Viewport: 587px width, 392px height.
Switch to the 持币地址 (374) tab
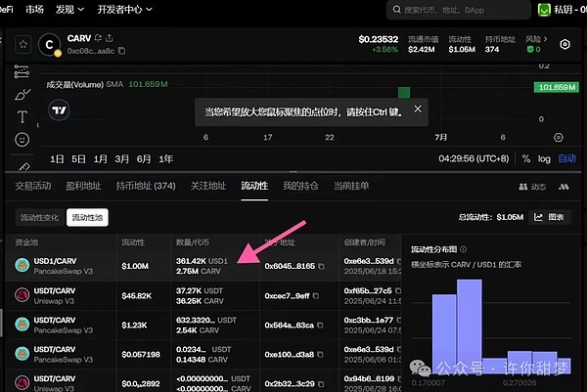click(x=146, y=185)
